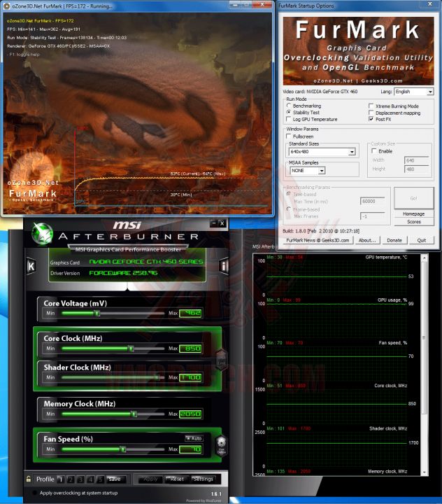Click the Memory Clock slider handle
Image resolution: width=442 pixels, height=504 pixels.
coord(134,414)
